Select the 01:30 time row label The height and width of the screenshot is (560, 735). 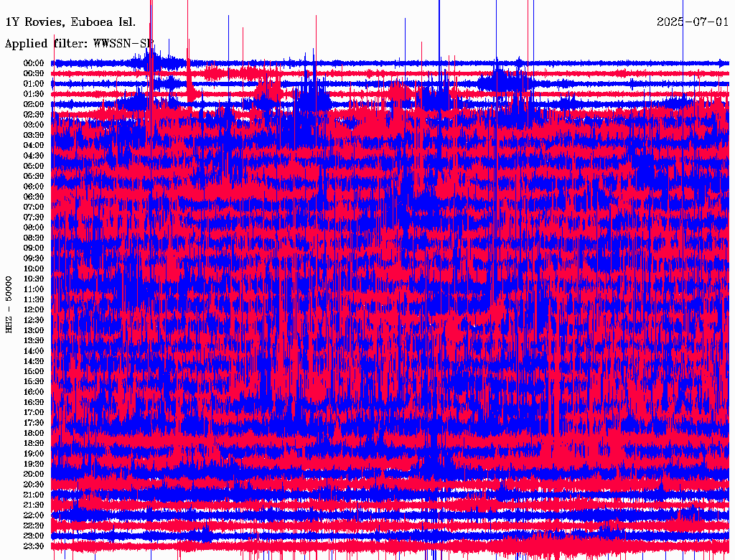[x=34, y=94]
